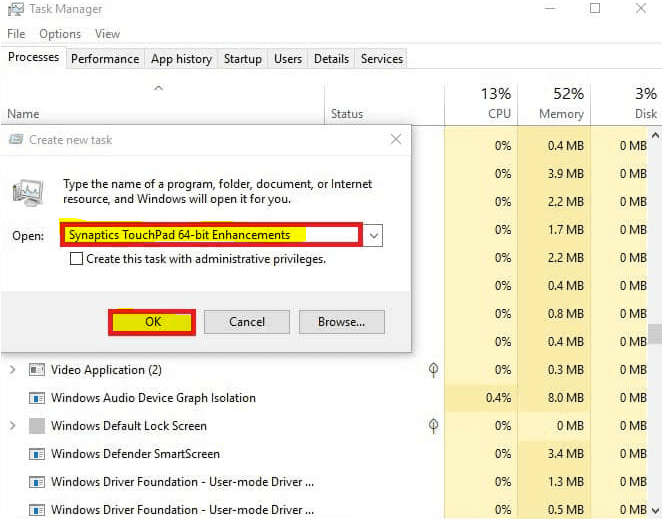The height and width of the screenshot is (520, 664).
Task: Switch to the Performance tab
Action: click(x=105, y=59)
